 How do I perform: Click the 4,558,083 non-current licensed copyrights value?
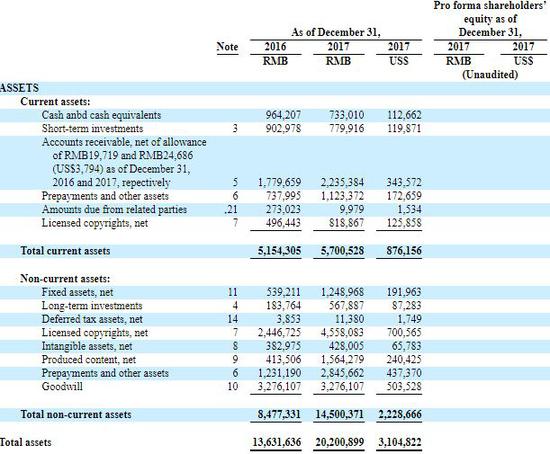(x=342, y=333)
